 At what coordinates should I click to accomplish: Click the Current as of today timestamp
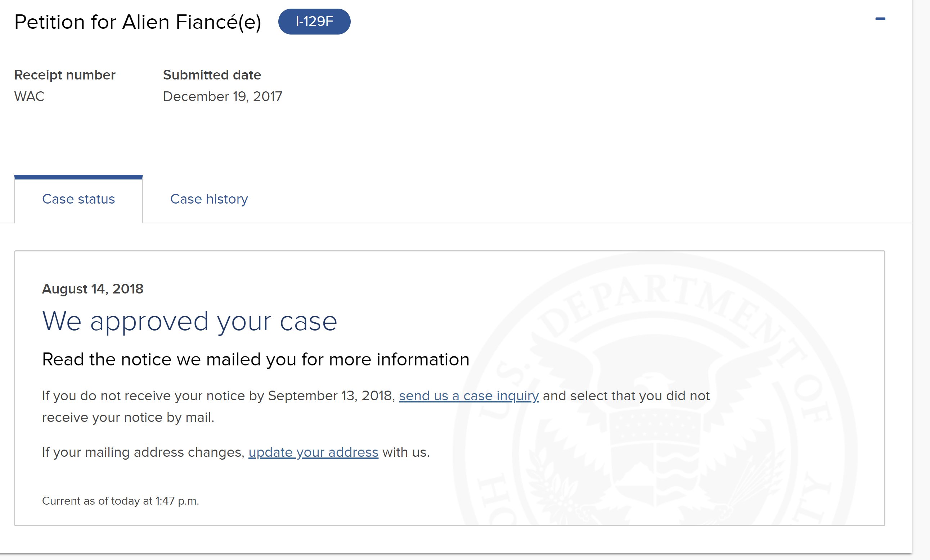(x=120, y=501)
